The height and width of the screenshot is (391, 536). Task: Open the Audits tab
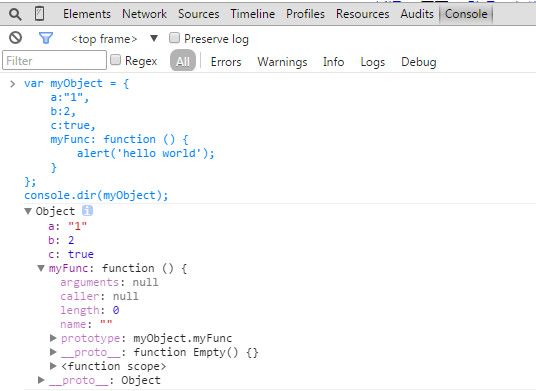click(x=417, y=14)
